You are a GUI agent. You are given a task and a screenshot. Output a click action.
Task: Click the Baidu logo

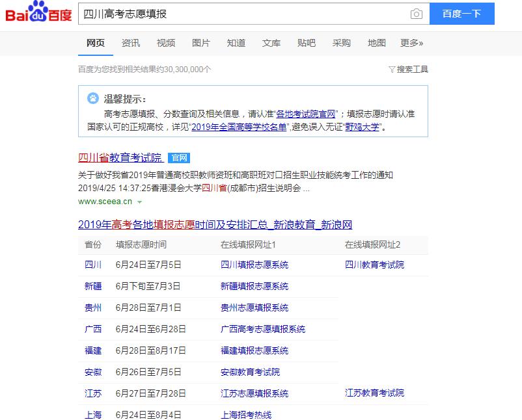(38, 12)
